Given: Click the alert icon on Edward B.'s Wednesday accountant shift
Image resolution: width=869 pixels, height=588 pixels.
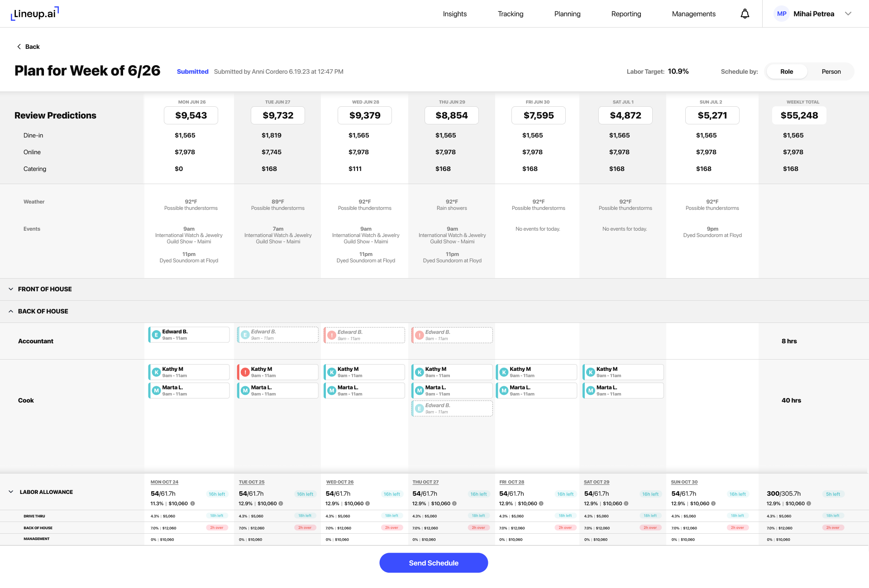Looking at the screenshot, I should [x=332, y=335].
